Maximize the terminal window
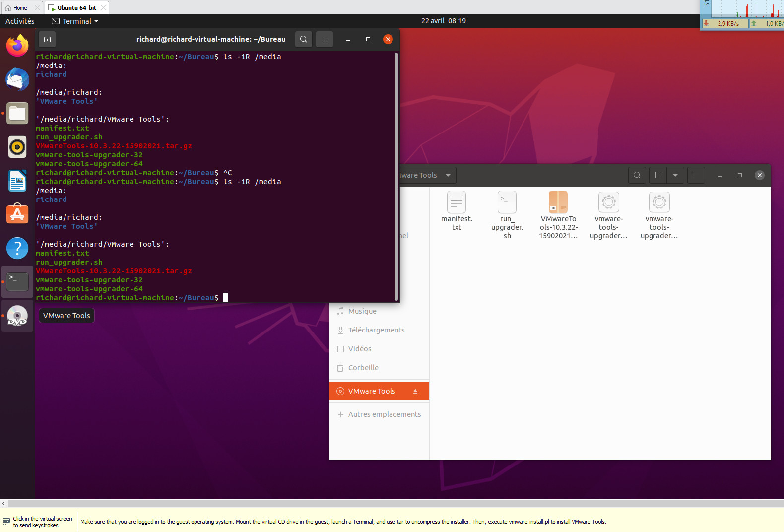 point(368,39)
